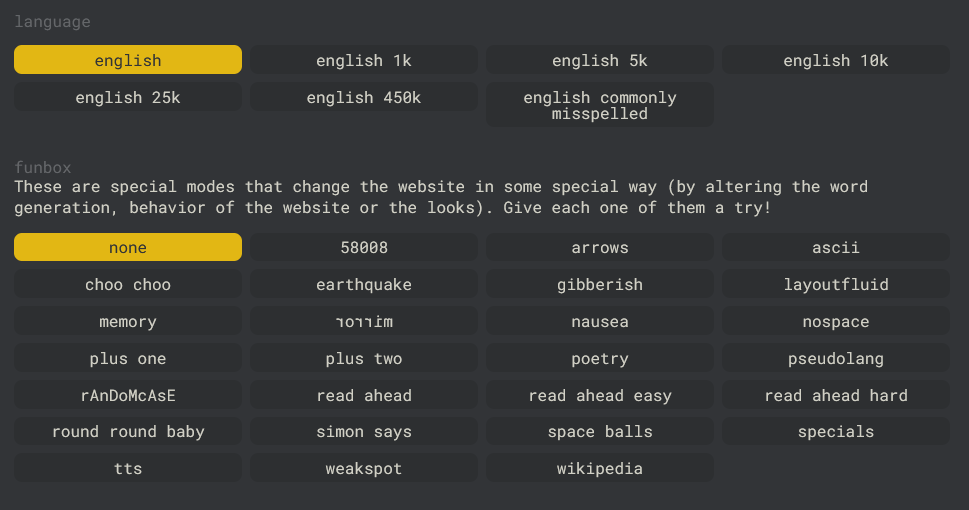Image resolution: width=969 pixels, height=510 pixels.
Task: Switch language to english 10k
Action: pos(836,60)
